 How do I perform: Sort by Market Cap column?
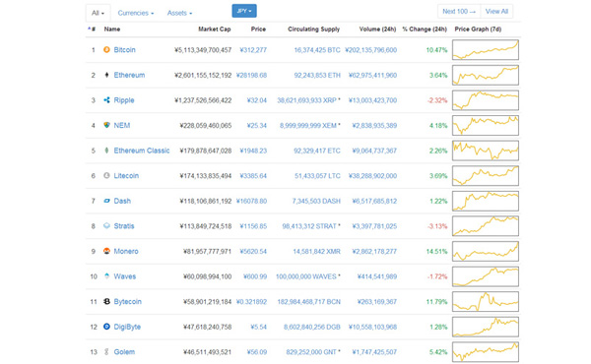(x=215, y=29)
